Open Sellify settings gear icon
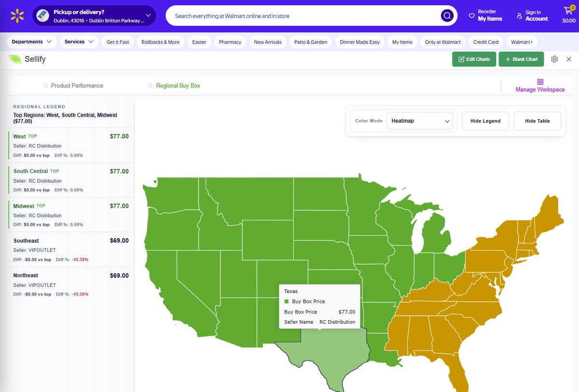579x392 pixels. click(x=554, y=59)
